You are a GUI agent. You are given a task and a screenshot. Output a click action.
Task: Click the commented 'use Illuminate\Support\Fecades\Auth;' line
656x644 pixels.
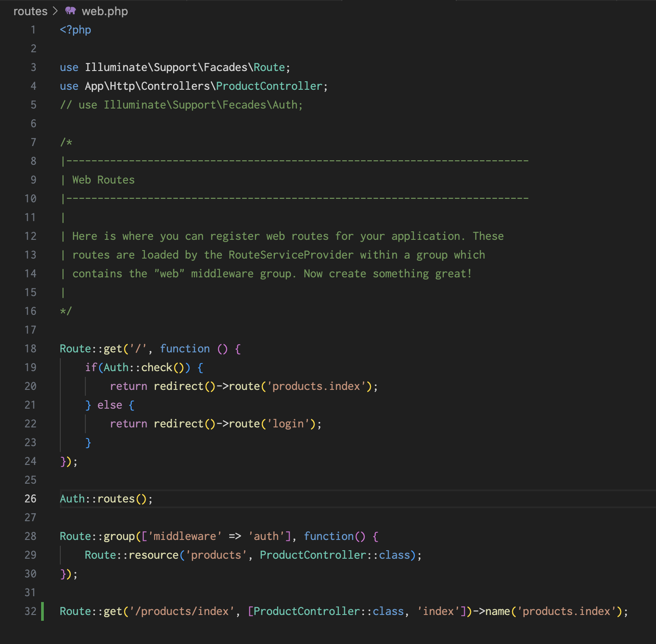point(181,105)
